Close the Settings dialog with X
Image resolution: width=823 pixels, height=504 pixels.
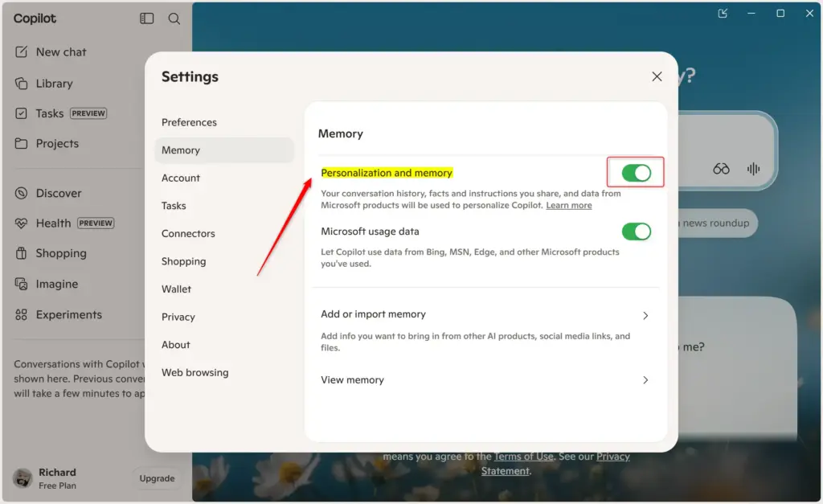tap(657, 76)
